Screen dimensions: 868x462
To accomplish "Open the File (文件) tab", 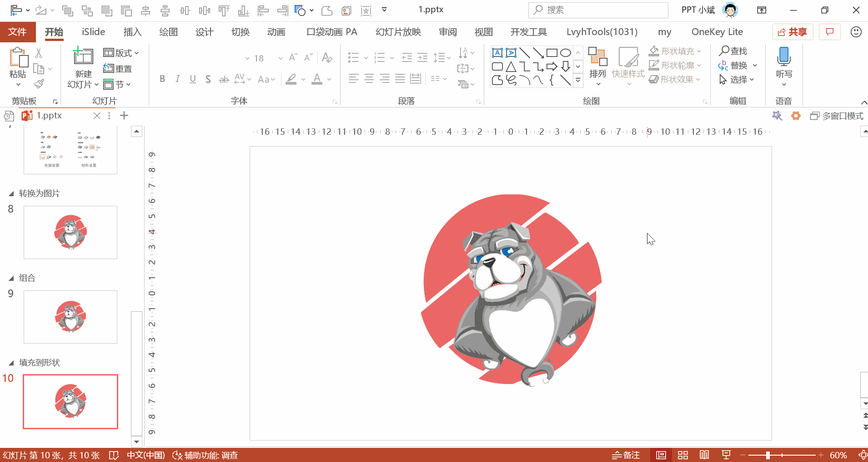I will [18, 32].
